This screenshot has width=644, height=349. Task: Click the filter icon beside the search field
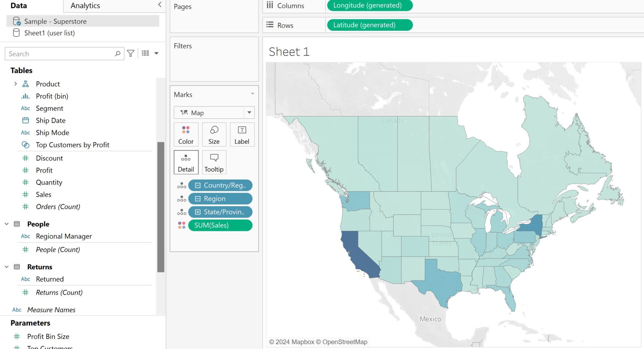pyautogui.click(x=130, y=53)
